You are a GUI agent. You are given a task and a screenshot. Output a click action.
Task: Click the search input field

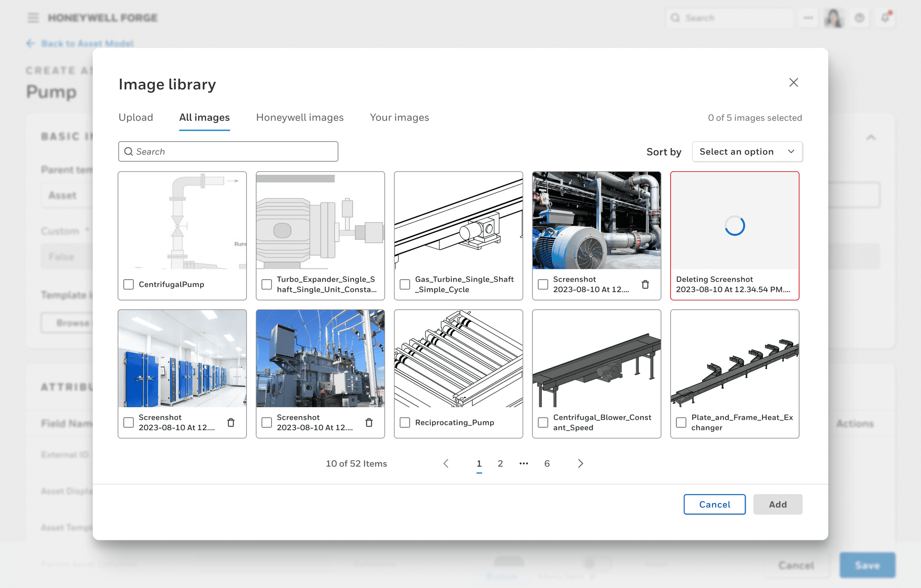click(x=228, y=151)
